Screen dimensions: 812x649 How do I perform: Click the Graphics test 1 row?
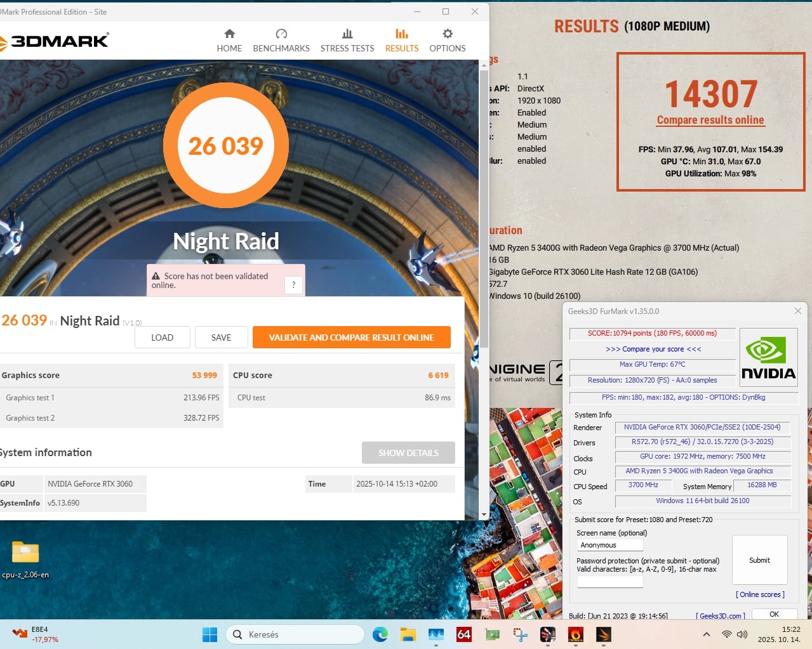click(111, 398)
